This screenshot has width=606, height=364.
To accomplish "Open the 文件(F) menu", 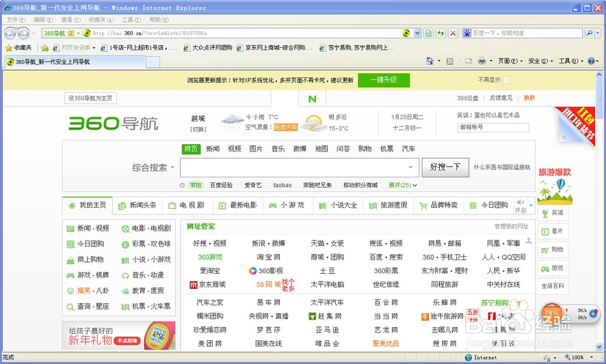I will (16, 20).
